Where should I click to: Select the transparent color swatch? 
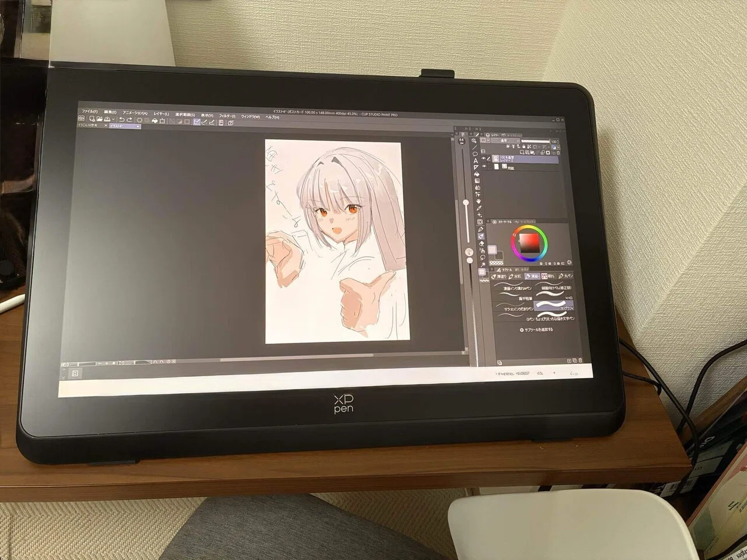pyautogui.click(x=495, y=263)
